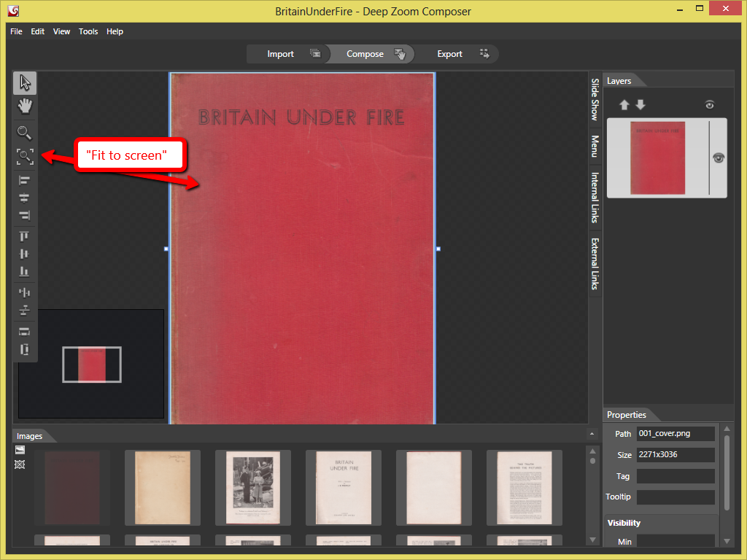Click Images panel scrollbar up arrow
This screenshot has width=747, height=560.
(592, 451)
